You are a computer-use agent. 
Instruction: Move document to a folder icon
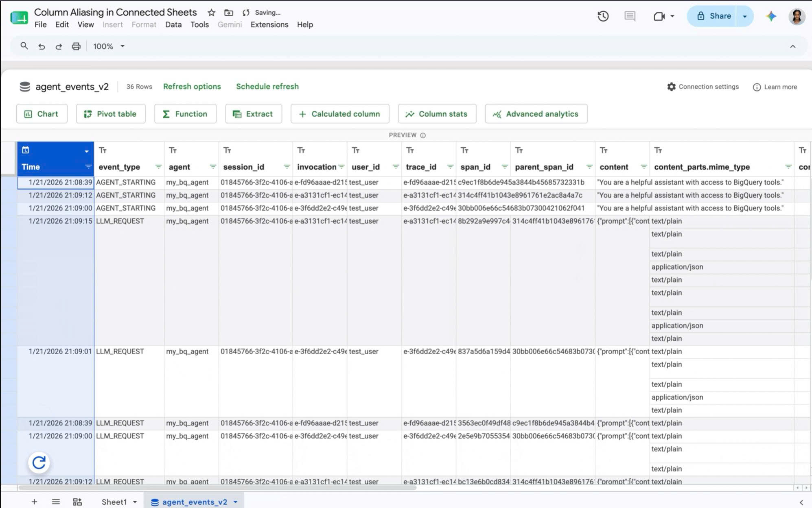[x=229, y=13]
